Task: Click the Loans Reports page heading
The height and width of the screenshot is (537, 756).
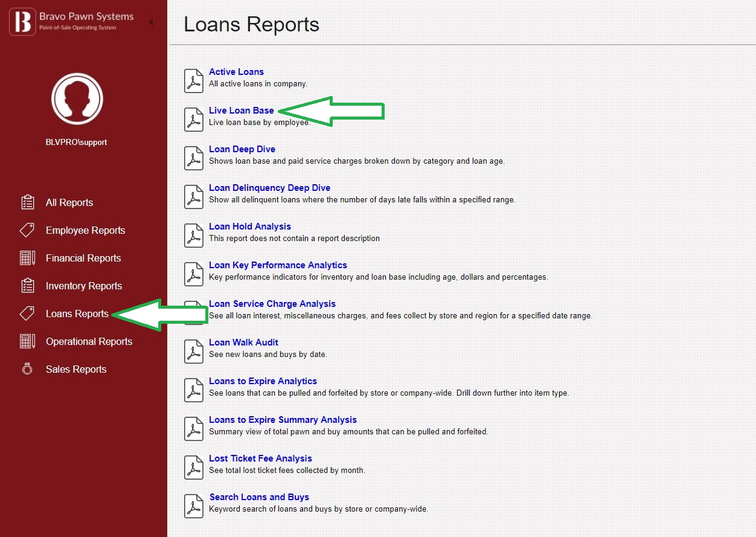Action: click(x=251, y=24)
